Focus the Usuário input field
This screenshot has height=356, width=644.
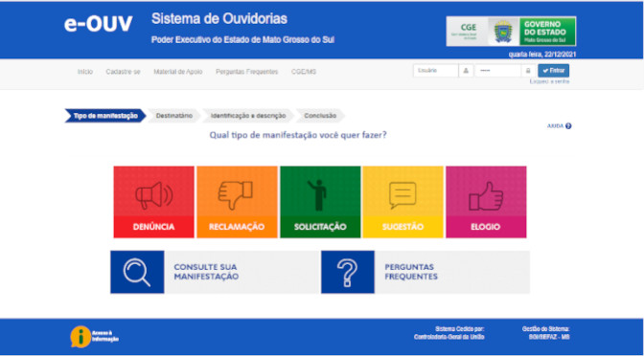435,71
